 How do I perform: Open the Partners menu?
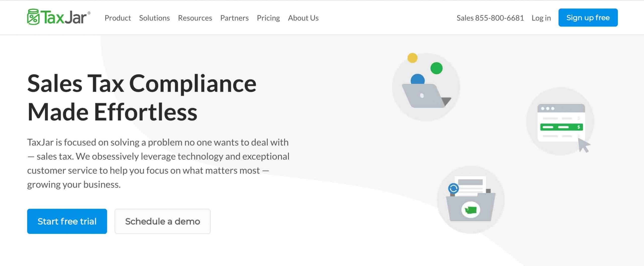pos(234,18)
